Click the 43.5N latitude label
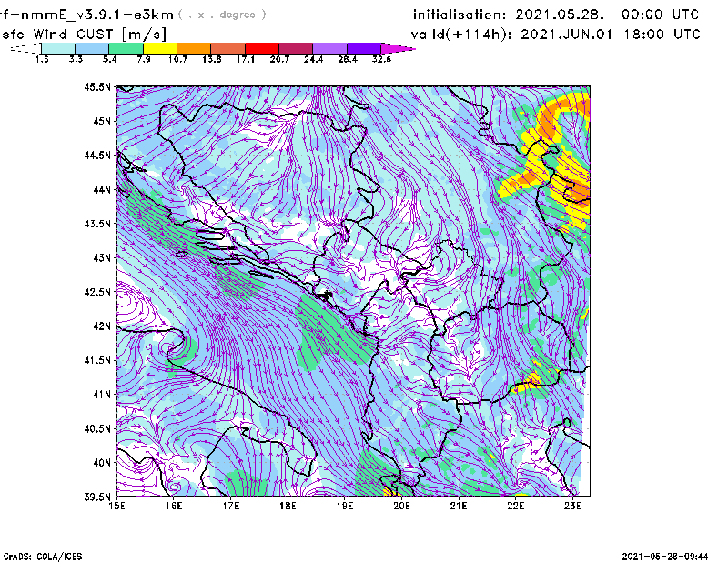 click(97, 223)
